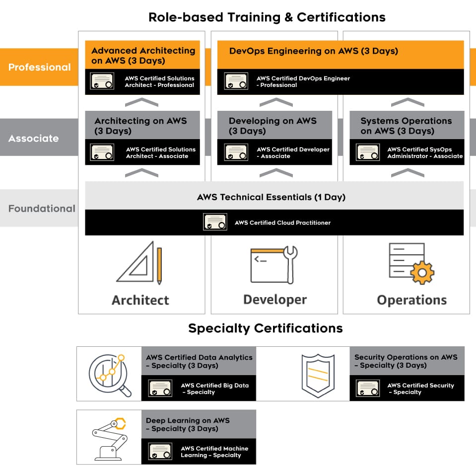Click certificate icon beside Solutions Architect - Professional
The height and width of the screenshot is (472, 476).
pos(102,81)
